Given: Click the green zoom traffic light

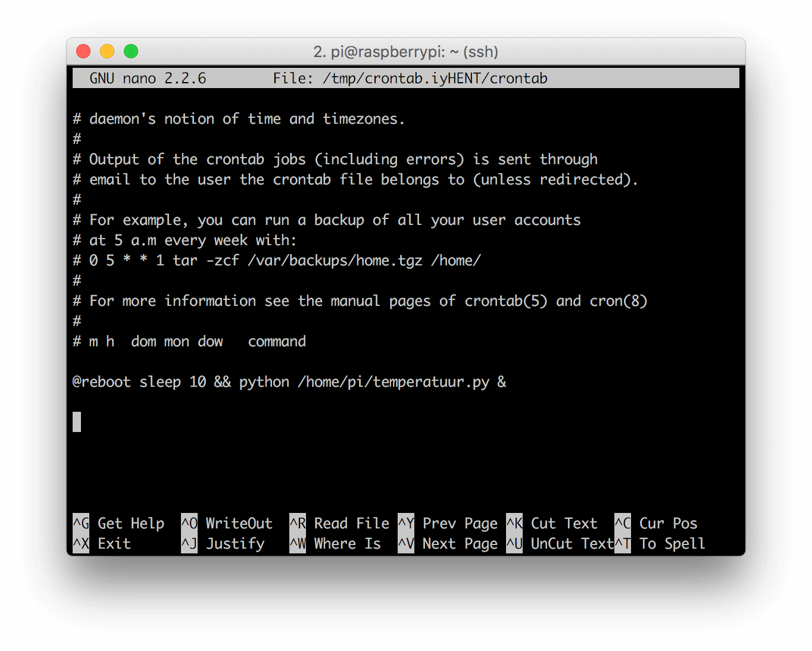Looking at the screenshot, I should pyautogui.click(x=130, y=51).
